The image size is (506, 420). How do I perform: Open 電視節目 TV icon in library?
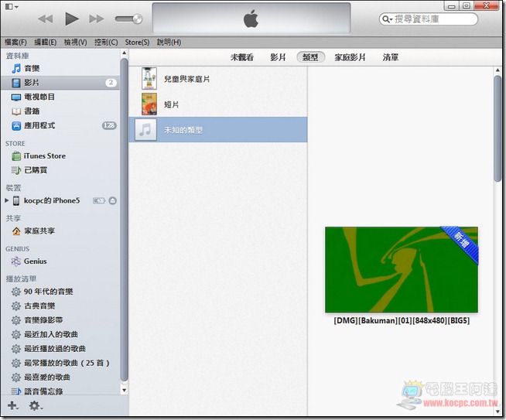coord(15,97)
